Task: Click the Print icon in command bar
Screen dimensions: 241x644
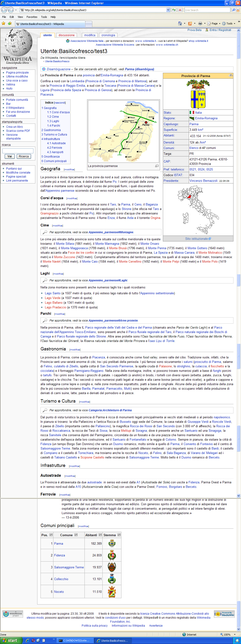Action: pos(200,23)
